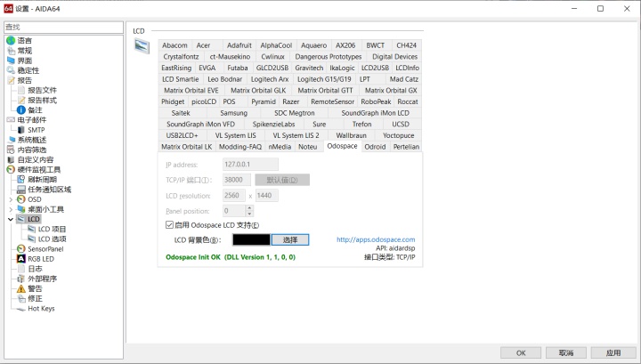This screenshot has height=364, width=641.
Task: Click the 稳定性 magnifier icon
Action: [x=11, y=70]
